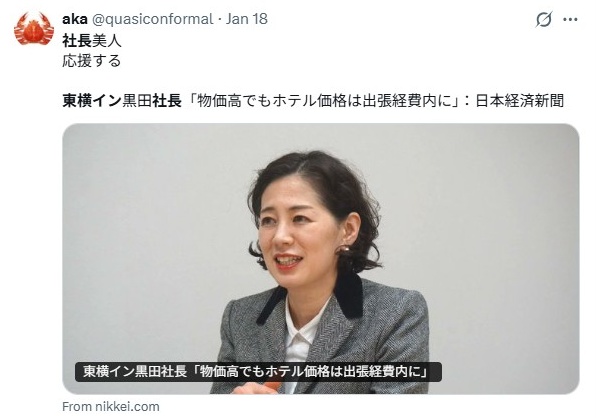Image resolution: width=596 pixels, height=418 pixels.
Task: Open the profile via display name aka
Action: point(74,19)
